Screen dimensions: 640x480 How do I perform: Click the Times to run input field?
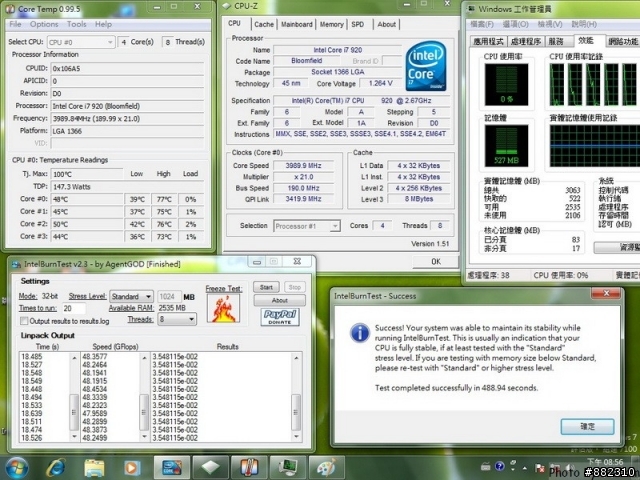(x=74, y=308)
